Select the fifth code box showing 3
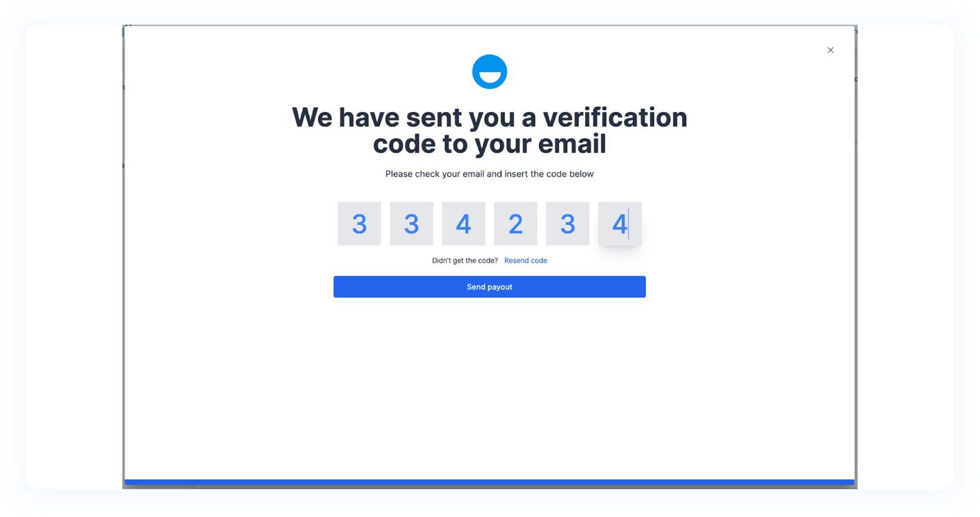The image size is (980, 517). pyautogui.click(x=567, y=224)
